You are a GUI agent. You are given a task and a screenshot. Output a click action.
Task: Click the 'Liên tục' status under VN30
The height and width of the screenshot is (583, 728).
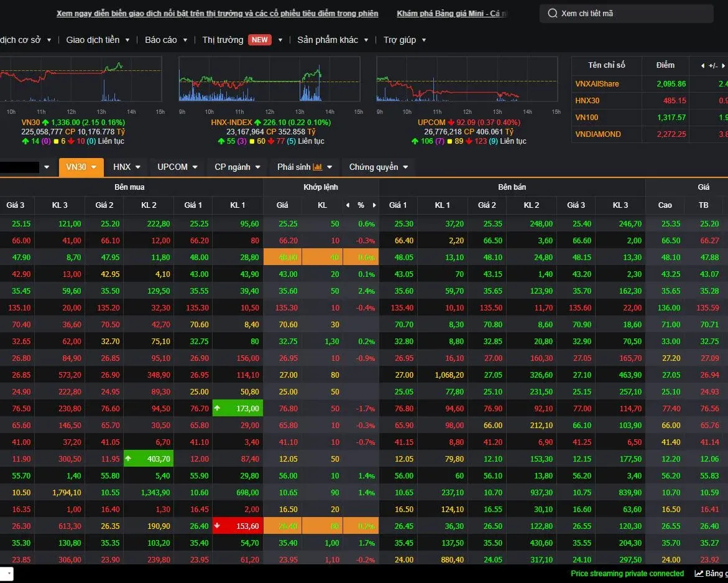pyautogui.click(x=111, y=141)
